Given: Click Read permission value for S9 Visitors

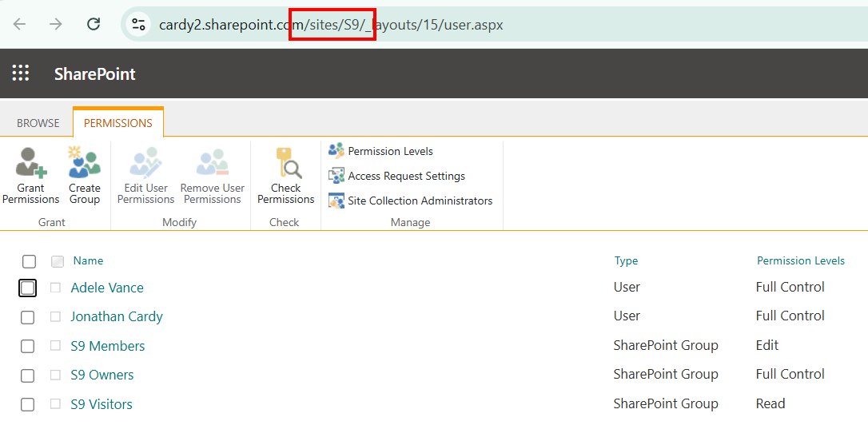Looking at the screenshot, I should pyautogui.click(x=770, y=403).
